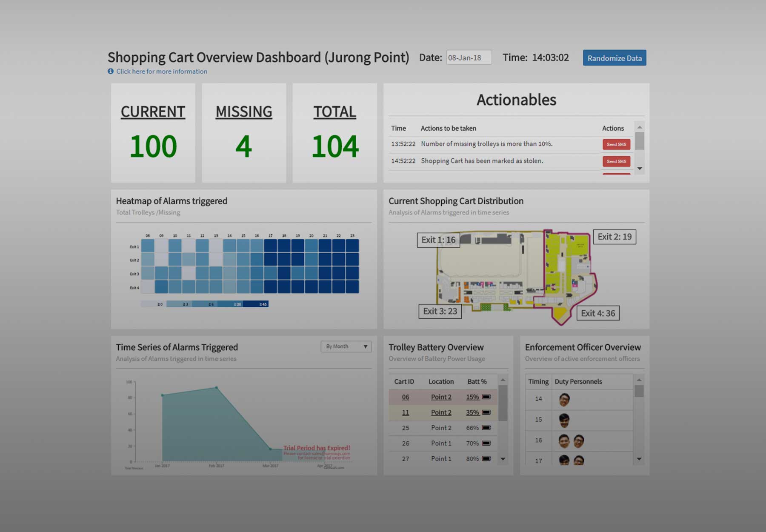The height and width of the screenshot is (532, 766).
Task: Click the Exit 3: 23 map label
Action: [440, 311]
